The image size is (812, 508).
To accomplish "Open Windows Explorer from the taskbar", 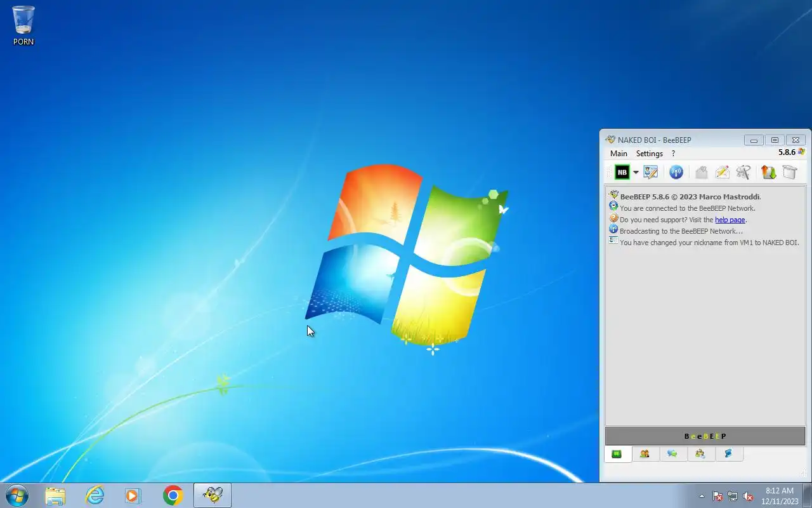I will (x=55, y=495).
